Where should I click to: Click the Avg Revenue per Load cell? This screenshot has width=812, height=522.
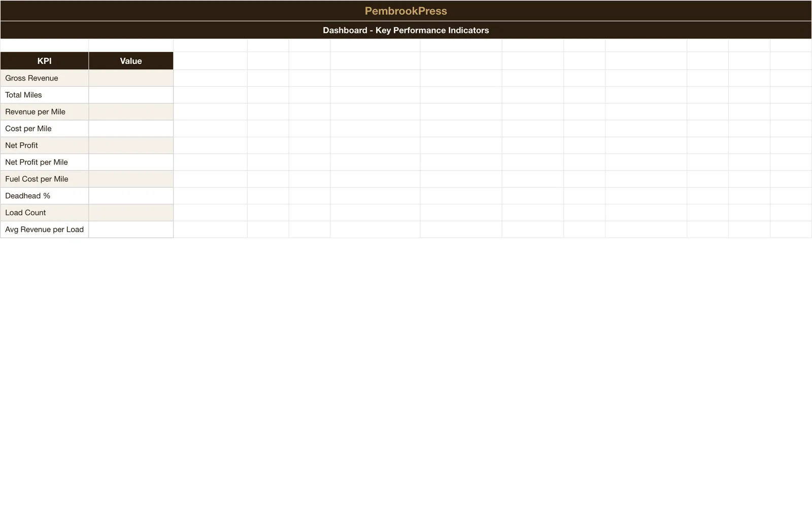click(45, 229)
